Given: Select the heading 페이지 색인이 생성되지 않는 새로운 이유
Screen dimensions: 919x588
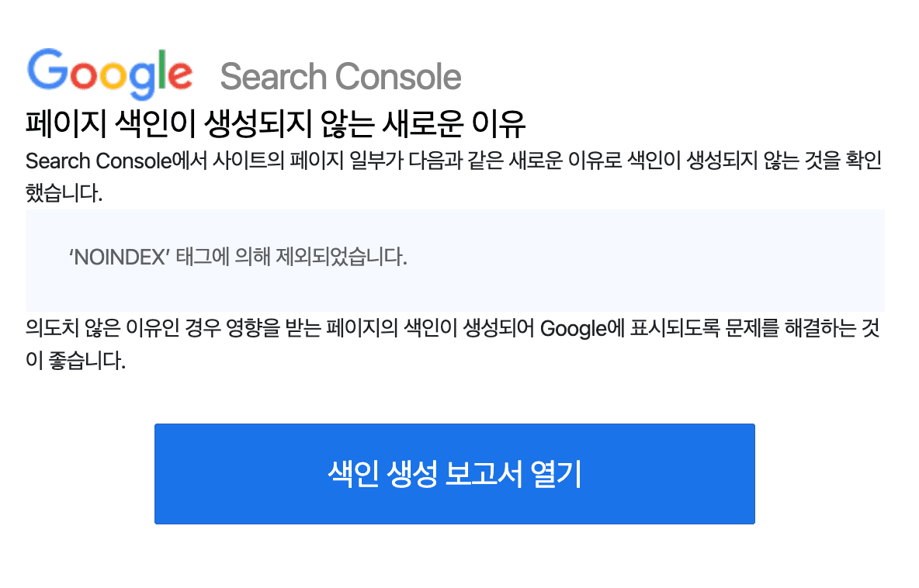Looking at the screenshot, I should [x=276, y=122].
